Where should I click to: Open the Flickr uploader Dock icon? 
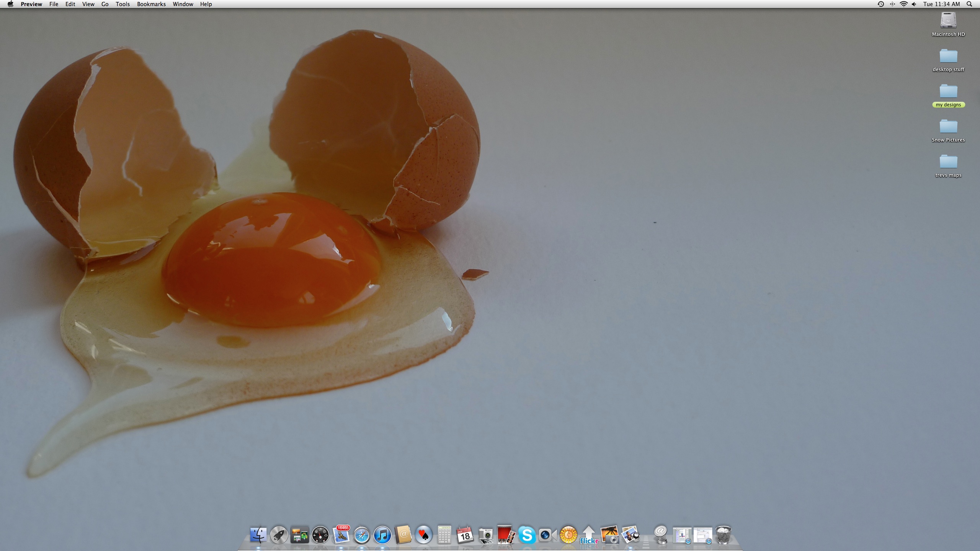pos(589,535)
